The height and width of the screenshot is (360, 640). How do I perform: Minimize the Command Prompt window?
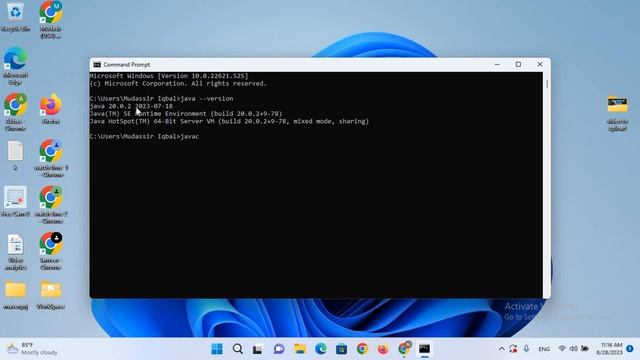tap(497, 64)
